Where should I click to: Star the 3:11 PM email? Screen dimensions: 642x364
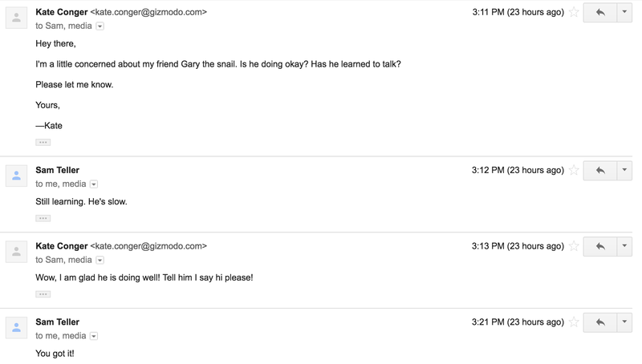click(574, 12)
